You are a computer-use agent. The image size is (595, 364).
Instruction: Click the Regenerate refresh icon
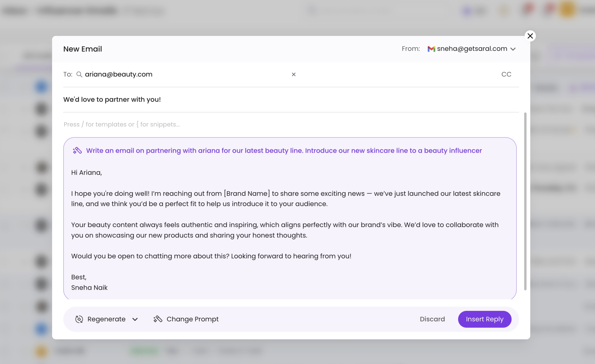[79, 319]
